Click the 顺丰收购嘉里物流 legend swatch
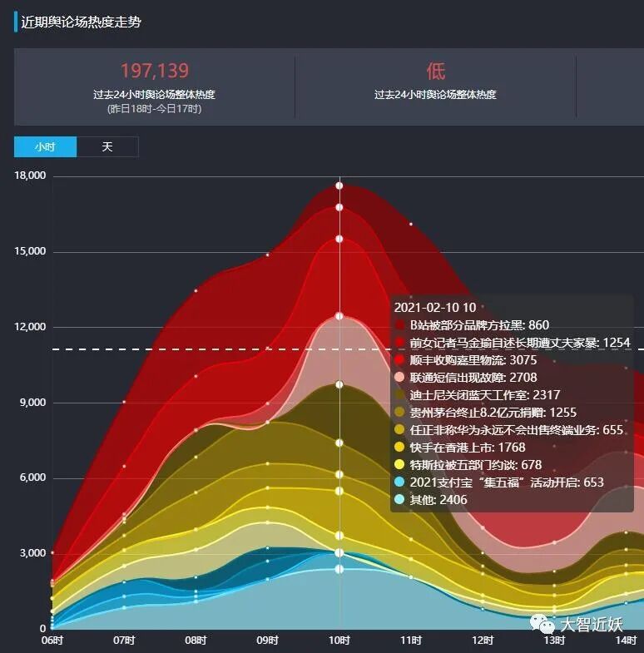 pyautogui.click(x=400, y=360)
